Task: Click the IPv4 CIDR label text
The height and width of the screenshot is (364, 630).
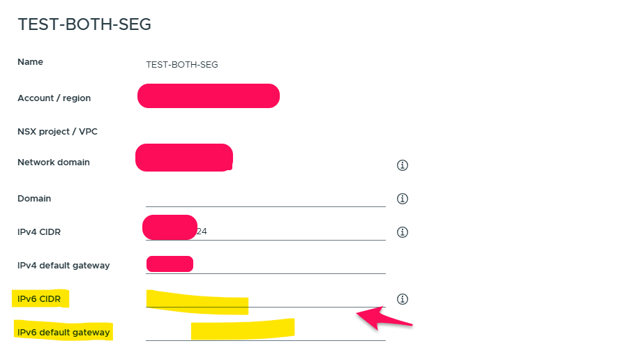Action: pos(38,232)
